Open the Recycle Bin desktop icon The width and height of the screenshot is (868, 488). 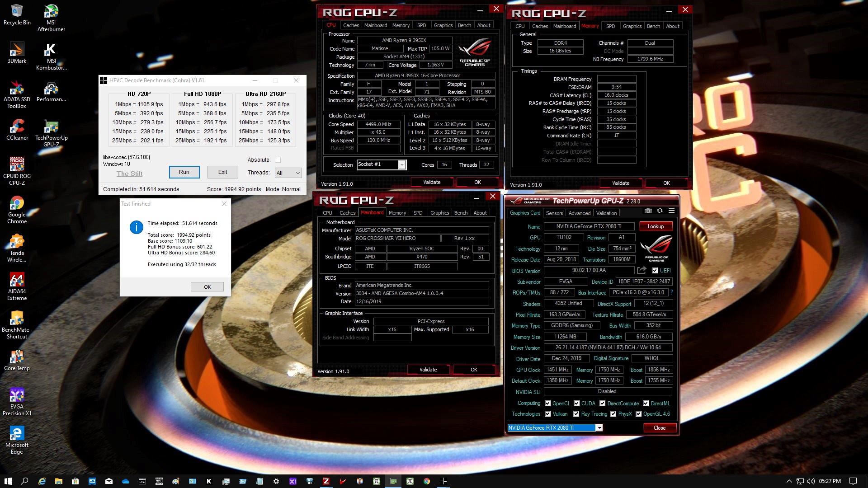click(17, 14)
